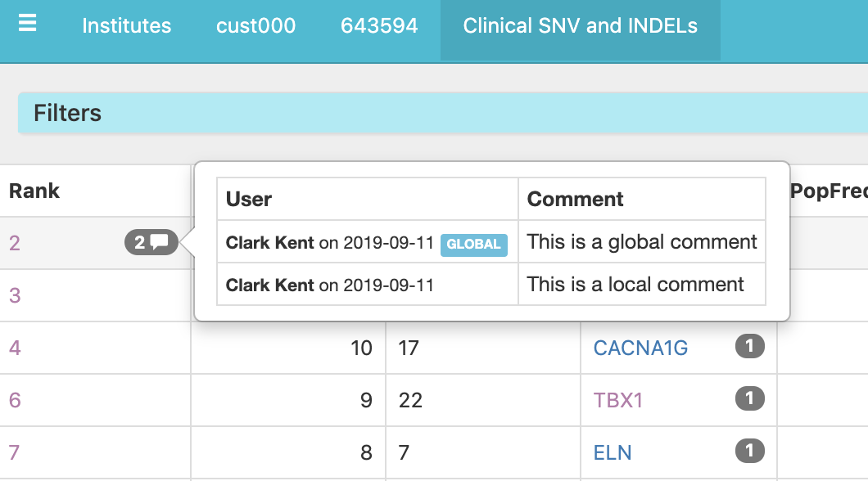Click 'This is a global comment' text
868x481 pixels.
(x=642, y=241)
